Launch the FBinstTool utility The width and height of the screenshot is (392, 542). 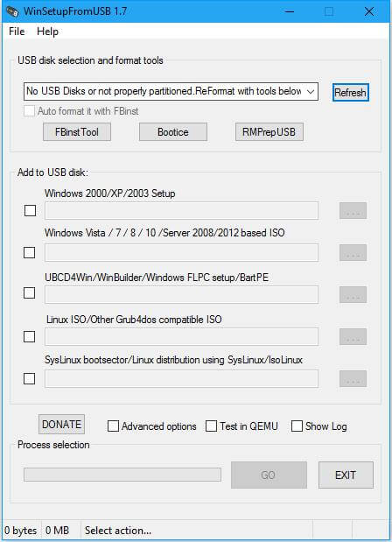click(77, 132)
